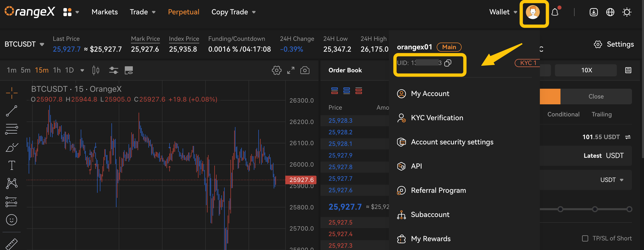Open the Perpetual trading tab
Screen dimensions: 644x250
(x=184, y=12)
